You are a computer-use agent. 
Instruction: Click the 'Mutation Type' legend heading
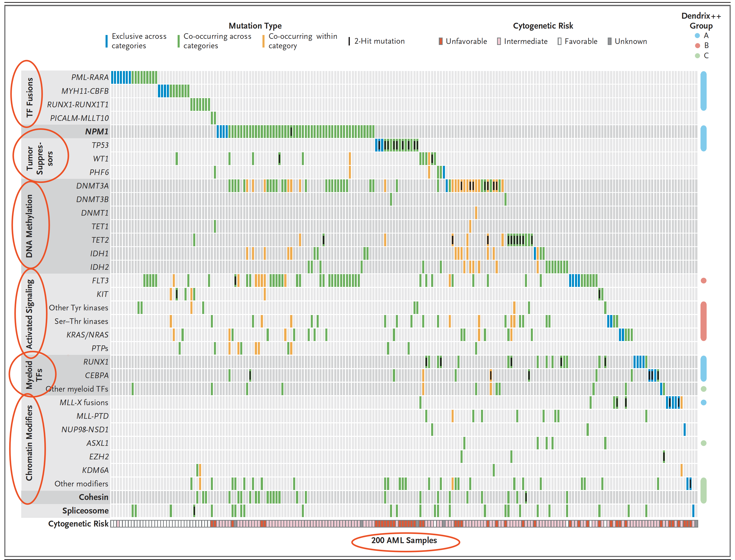pyautogui.click(x=255, y=26)
